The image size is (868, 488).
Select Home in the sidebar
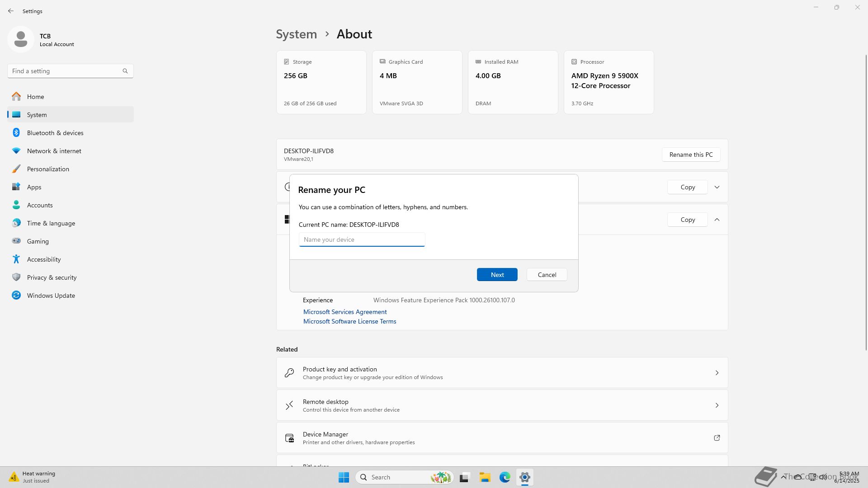35,97
